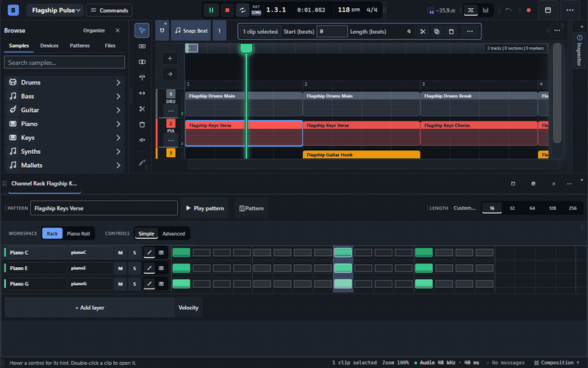Open the window layout icon
588x368 pixels.
tap(548, 10)
